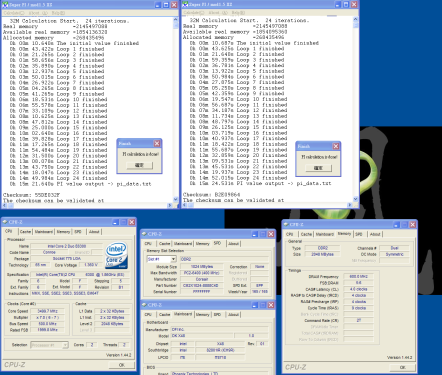The height and width of the screenshot is (375, 442).
Task: Click the Command Rate 2T field
Action: click(358, 320)
